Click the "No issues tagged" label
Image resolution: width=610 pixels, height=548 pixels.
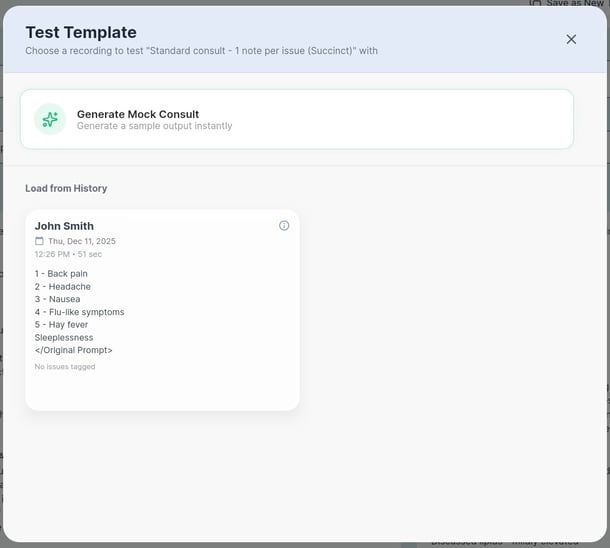[x=65, y=367]
